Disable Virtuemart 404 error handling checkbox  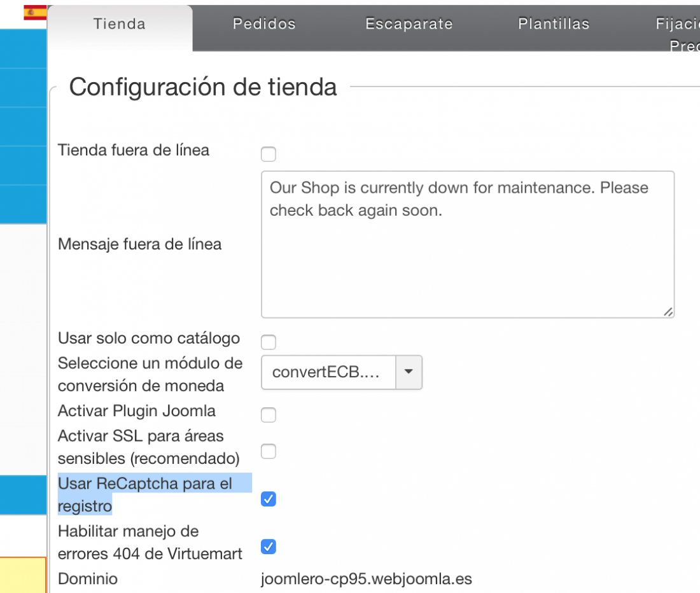pyautogui.click(x=269, y=546)
